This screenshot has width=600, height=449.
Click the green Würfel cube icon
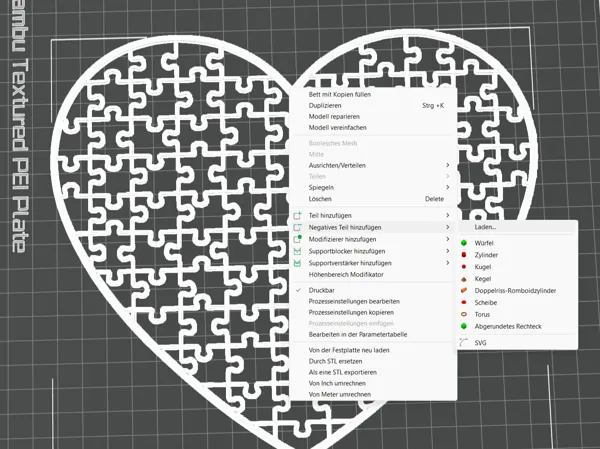[464, 243]
